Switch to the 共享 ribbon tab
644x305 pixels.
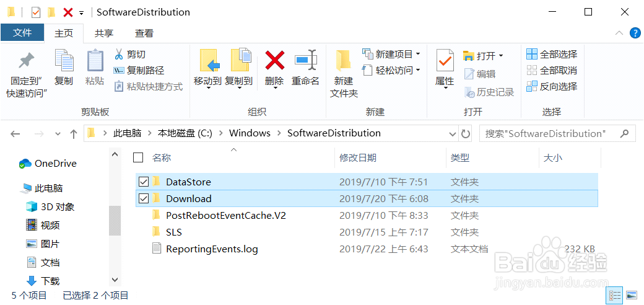pos(104,33)
